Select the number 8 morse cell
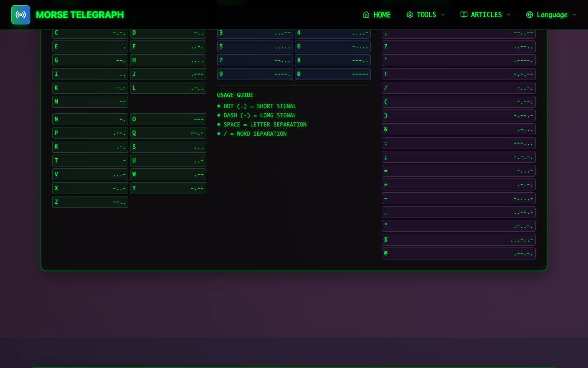This screenshot has width=588, height=368. point(333,60)
